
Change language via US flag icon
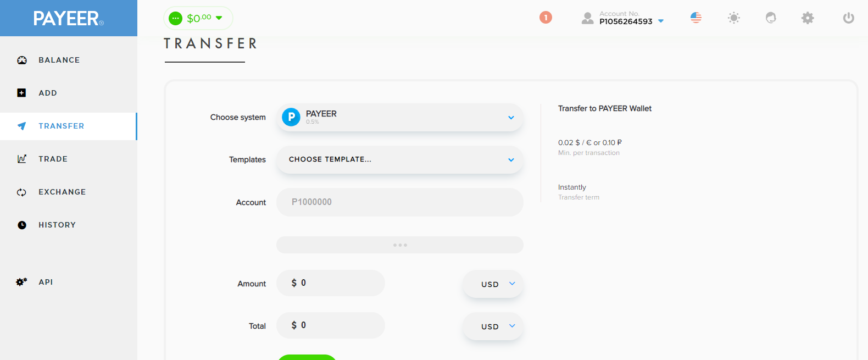(x=696, y=18)
